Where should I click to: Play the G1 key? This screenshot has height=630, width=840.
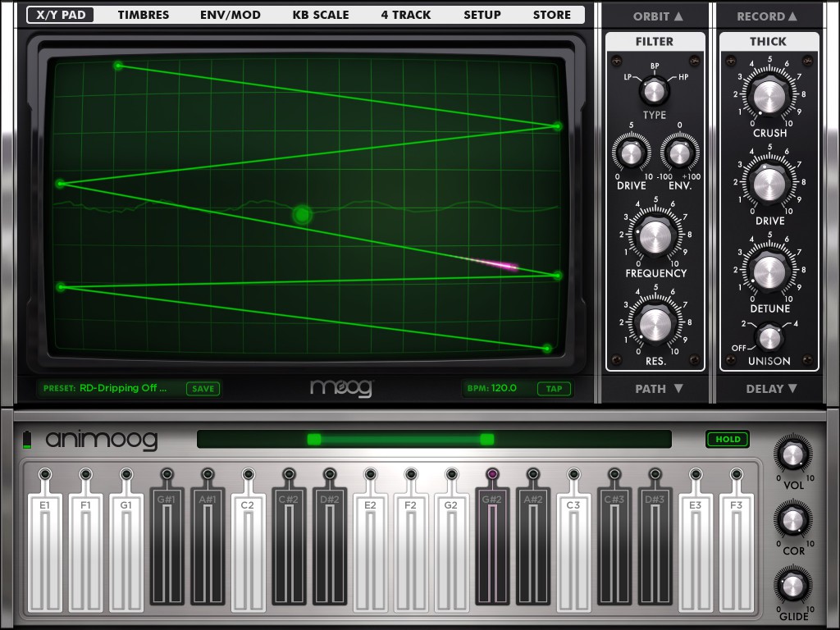tap(126, 552)
